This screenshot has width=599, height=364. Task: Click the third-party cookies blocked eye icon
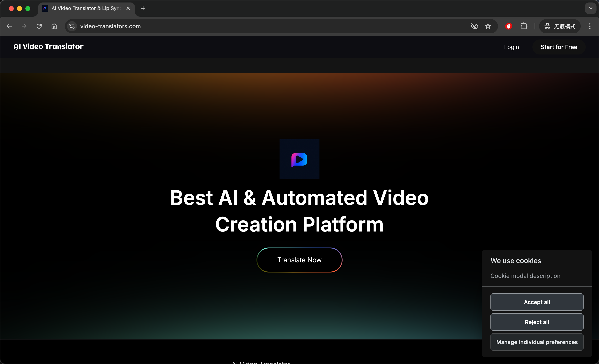pos(475,26)
